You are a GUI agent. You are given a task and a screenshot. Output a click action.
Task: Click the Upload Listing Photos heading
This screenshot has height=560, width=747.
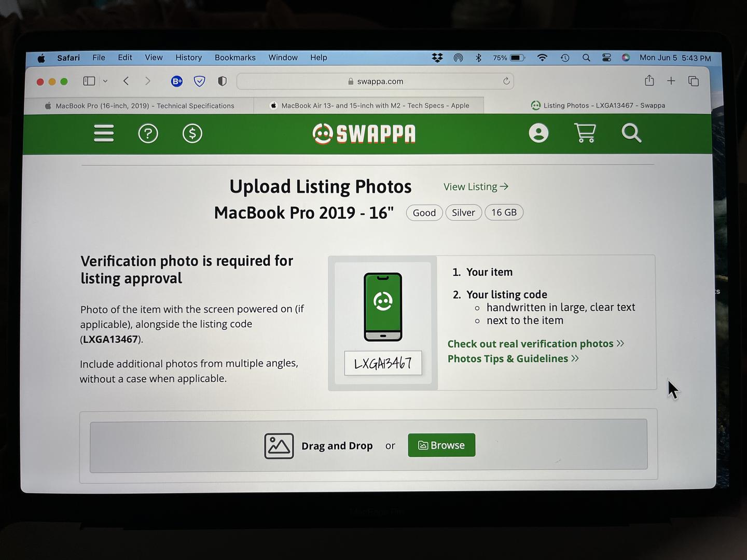[x=321, y=187]
